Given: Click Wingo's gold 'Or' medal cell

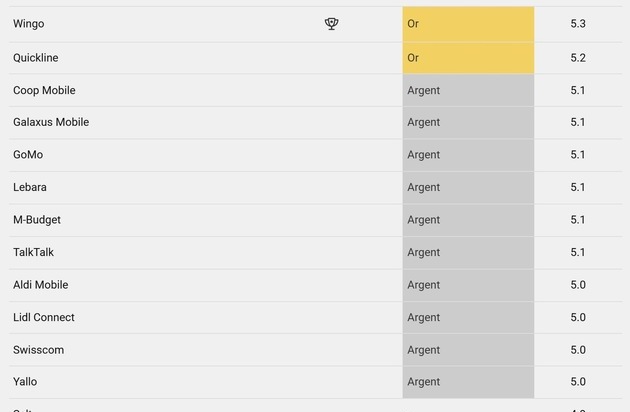Looking at the screenshot, I should (468, 24).
